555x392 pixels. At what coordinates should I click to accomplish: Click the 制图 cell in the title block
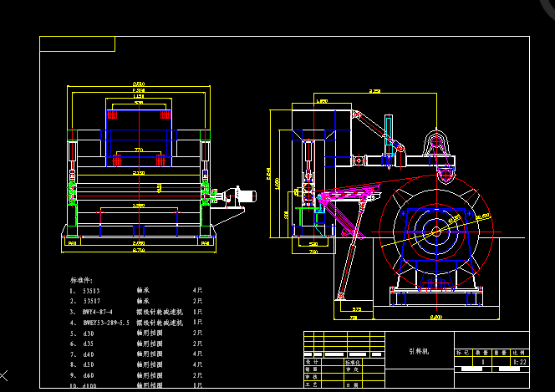click(312, 369)
